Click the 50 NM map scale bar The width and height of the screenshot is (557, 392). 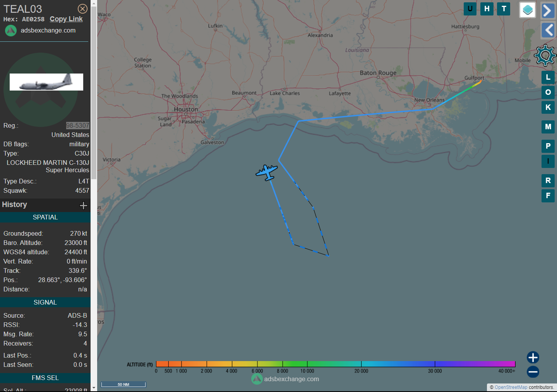point(123,384)
